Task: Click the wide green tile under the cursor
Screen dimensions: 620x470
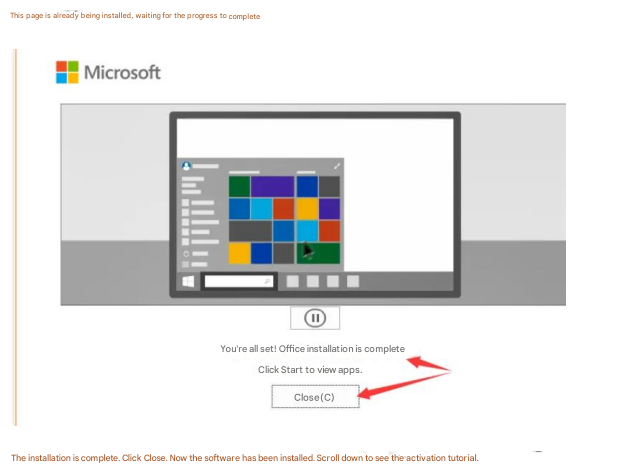Action: pos(318,253)
